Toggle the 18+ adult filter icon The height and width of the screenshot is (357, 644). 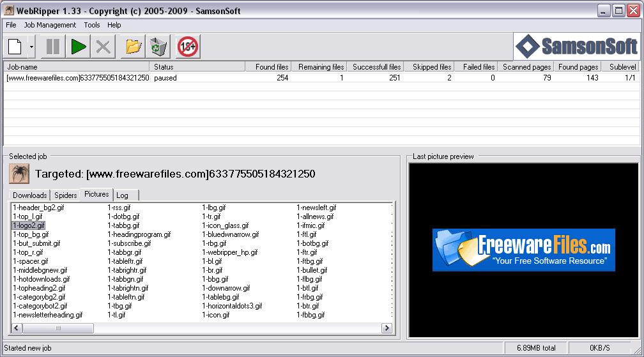coord(188,47)
